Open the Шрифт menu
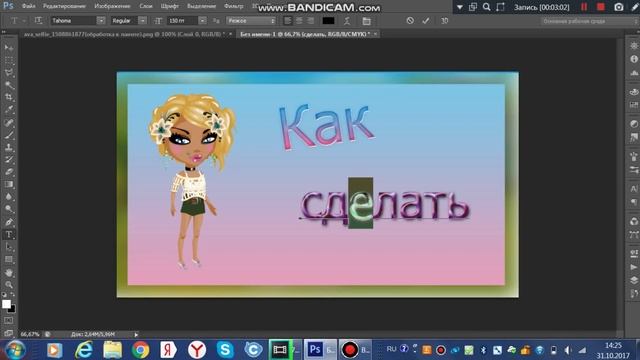Image resolution: width=640 pixels, height=360 pixels. coord(169,6)
